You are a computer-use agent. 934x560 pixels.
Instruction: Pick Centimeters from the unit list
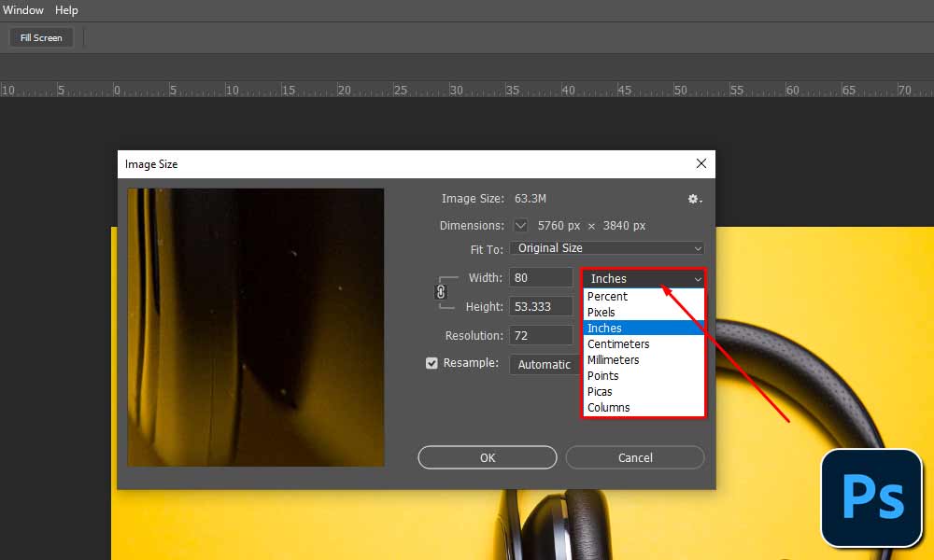click(644, 344)
